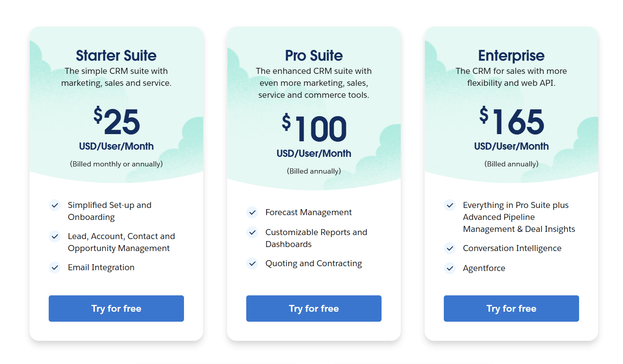
Task: Start the Starter Suite free trial
Action: [x=116, y=309]
